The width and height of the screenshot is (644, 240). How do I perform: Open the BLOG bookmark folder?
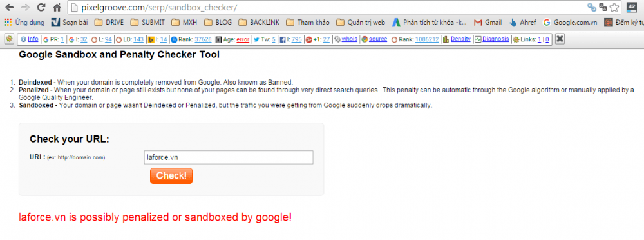pos(218,22)
